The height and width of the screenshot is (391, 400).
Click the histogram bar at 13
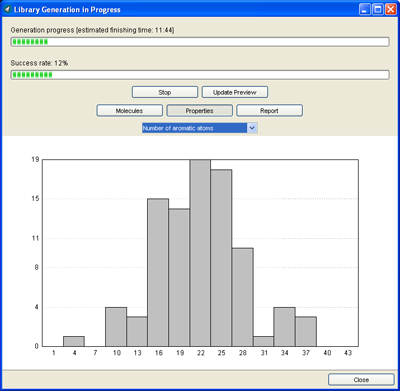[137, 331]
